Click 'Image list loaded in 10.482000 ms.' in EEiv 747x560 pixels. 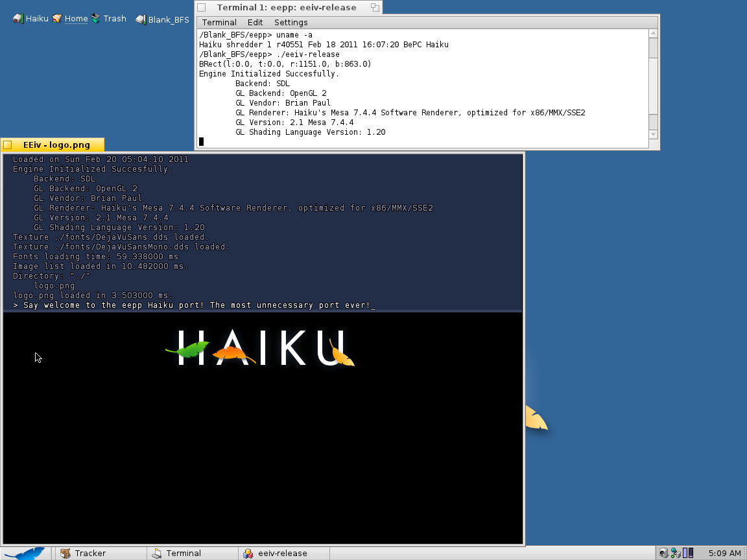pos(101,266)
